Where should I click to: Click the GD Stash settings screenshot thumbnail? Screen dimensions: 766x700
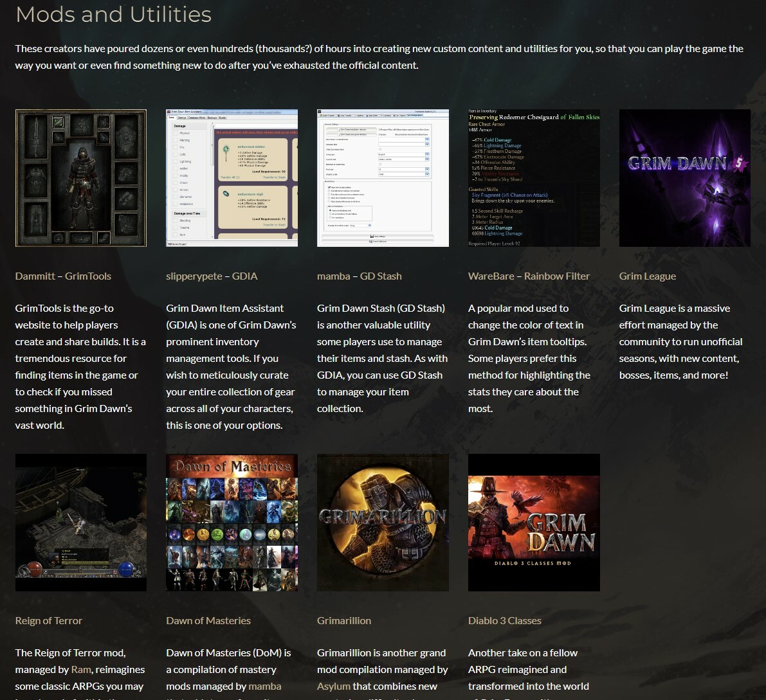[x=383, y=178]
